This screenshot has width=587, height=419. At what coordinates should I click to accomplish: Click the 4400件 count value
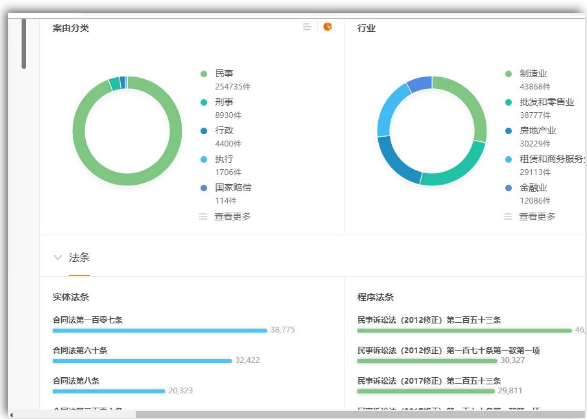click(x=228, y=144)
